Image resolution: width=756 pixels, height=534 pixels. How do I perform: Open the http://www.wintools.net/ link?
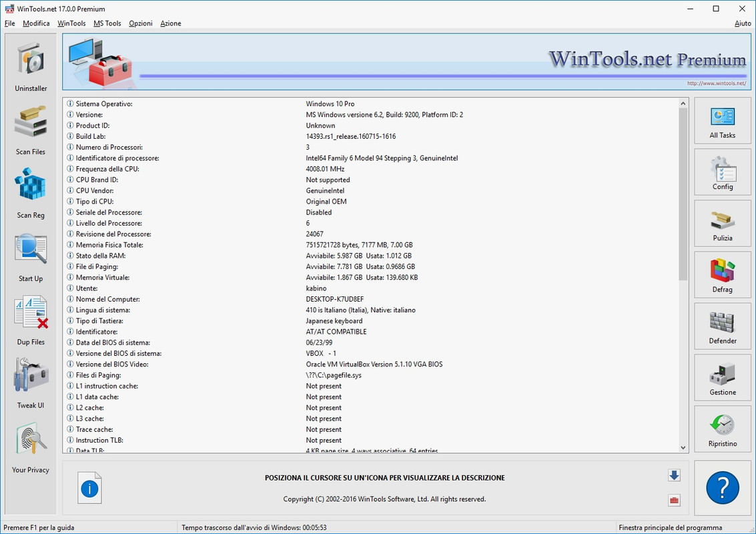click(x=717, y=83)
